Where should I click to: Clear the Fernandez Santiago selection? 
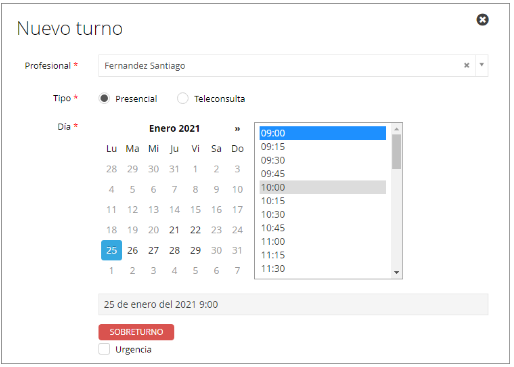[x=466, y=65]
